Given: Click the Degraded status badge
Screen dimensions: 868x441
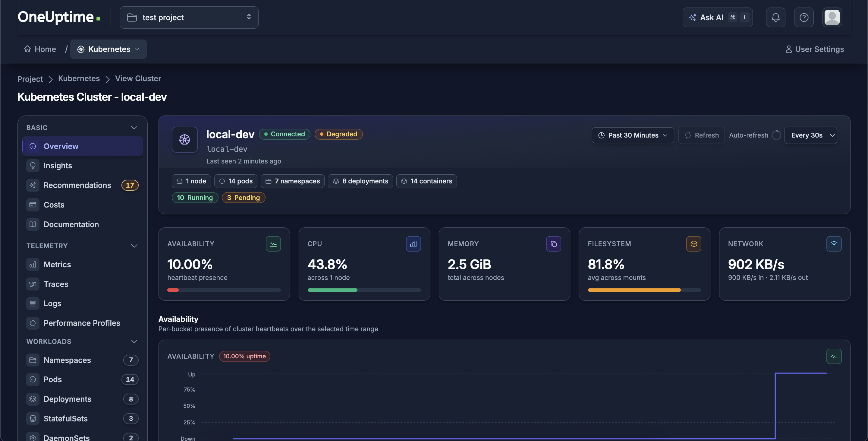Looking at the screenshot, I should (338, 134).
